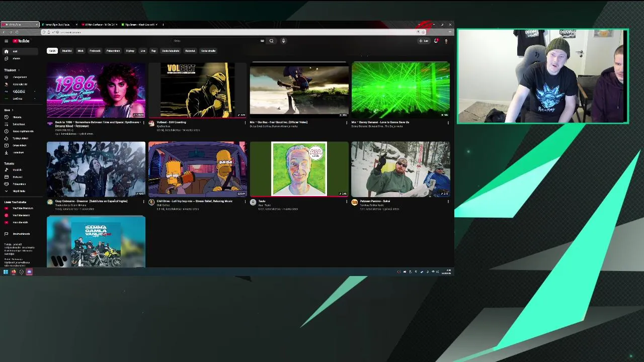Play the green laser Benny Benassi thumbnail
This screenshot has width=644, height=362.
click(x=400, y=90)
